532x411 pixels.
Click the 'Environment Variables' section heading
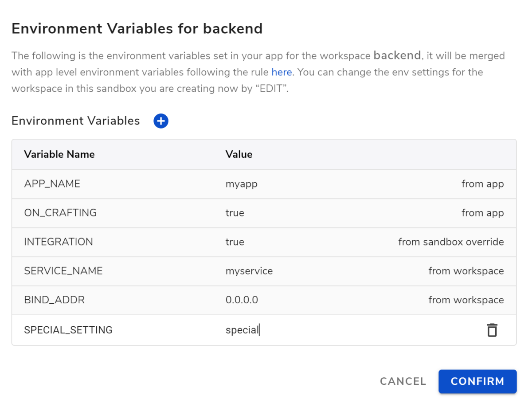tap(76, 121)
